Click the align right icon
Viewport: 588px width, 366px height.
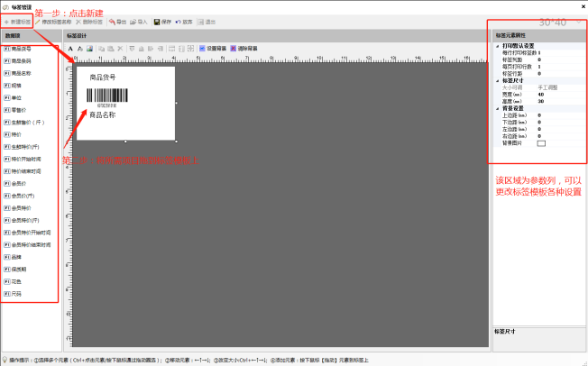point(161,49)
